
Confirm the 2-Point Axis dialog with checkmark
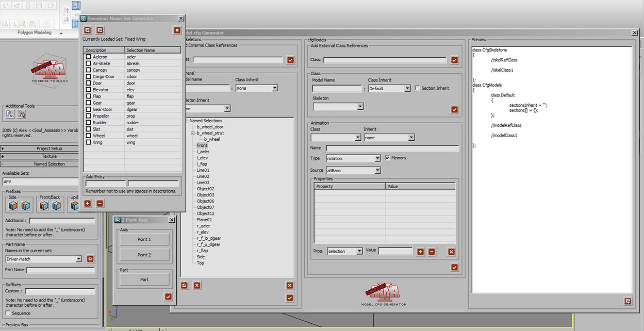tap(168, 296)
